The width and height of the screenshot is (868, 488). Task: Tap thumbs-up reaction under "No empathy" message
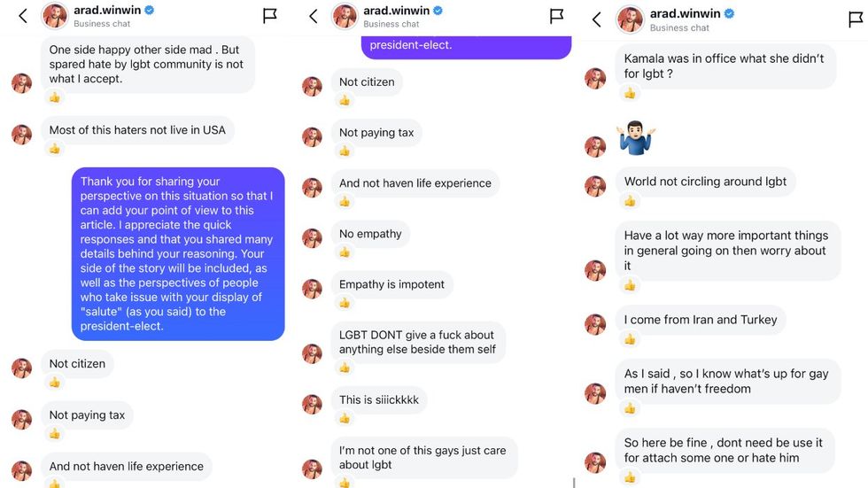pos(345,252)
